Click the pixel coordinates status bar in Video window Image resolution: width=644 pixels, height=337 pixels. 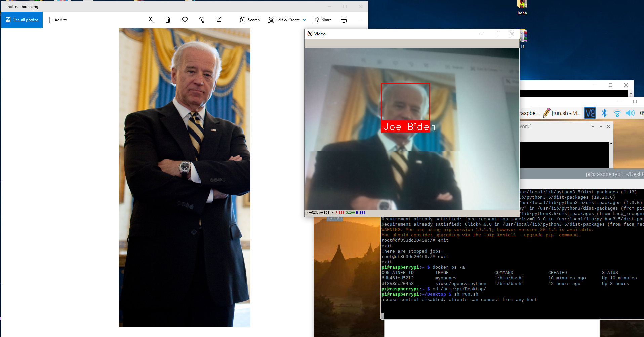tap(335, 213)
